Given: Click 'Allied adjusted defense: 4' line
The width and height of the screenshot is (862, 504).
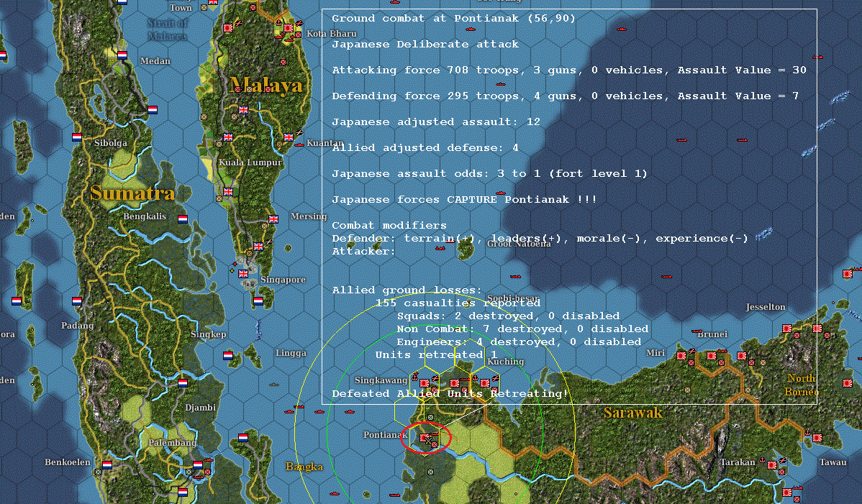Looking at the screenshot, I should (x=425, y=147).
